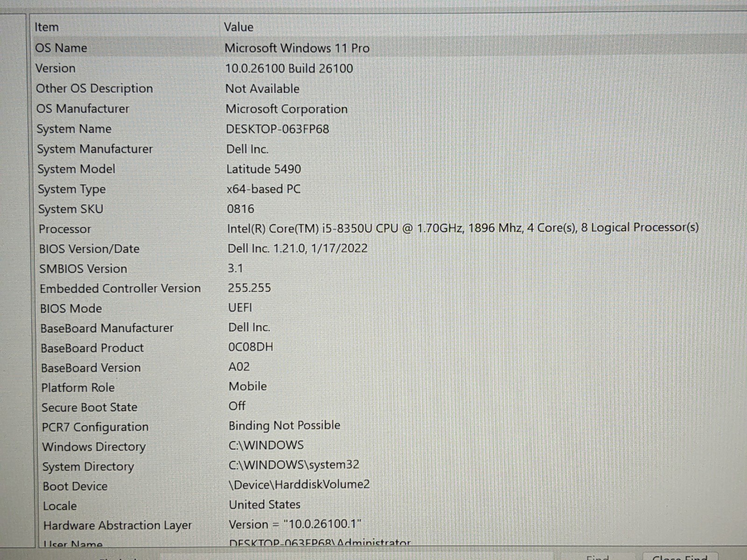Click the Secure Boot value Off
Image resolution: width=747 pixels, height=560 pixels.
coord(237,406)
